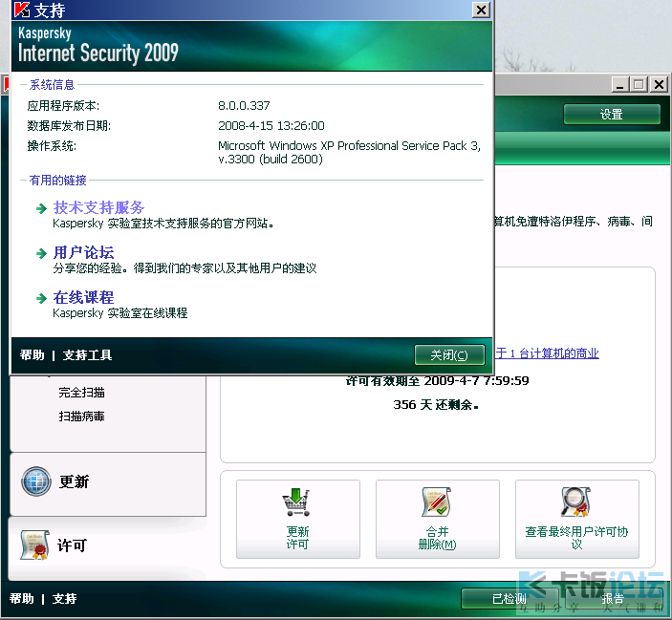Click green arrow beside 在线课程
This screenshot has height=620, width=672.
point(41,298)
